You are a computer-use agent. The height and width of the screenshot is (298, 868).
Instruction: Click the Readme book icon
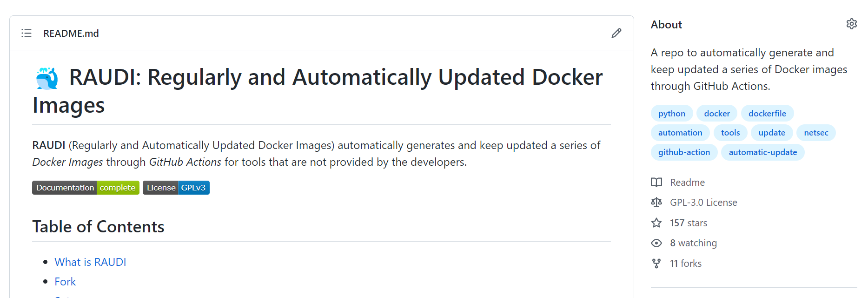tap(656, 182)
